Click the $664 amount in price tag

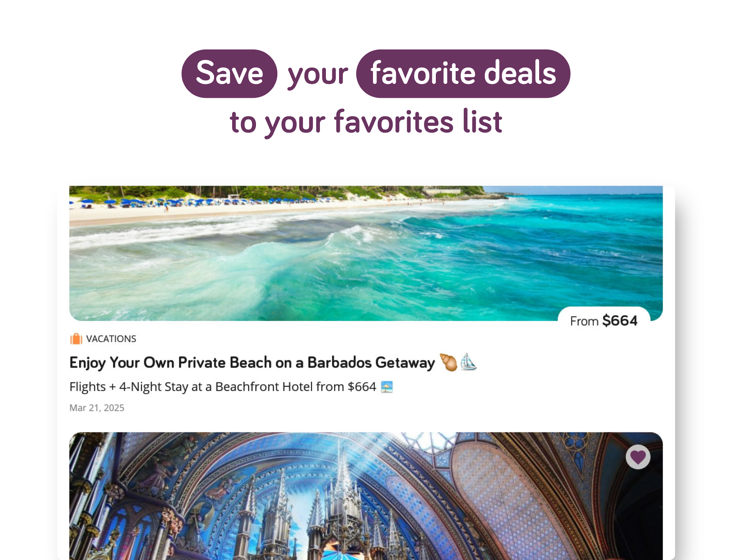[620, 320]
